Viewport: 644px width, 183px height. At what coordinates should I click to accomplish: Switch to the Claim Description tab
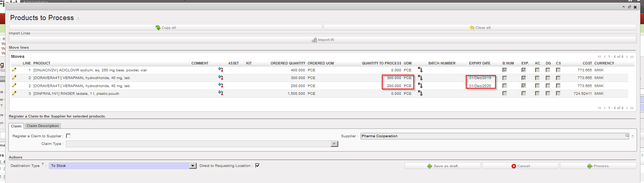[43, 126]
